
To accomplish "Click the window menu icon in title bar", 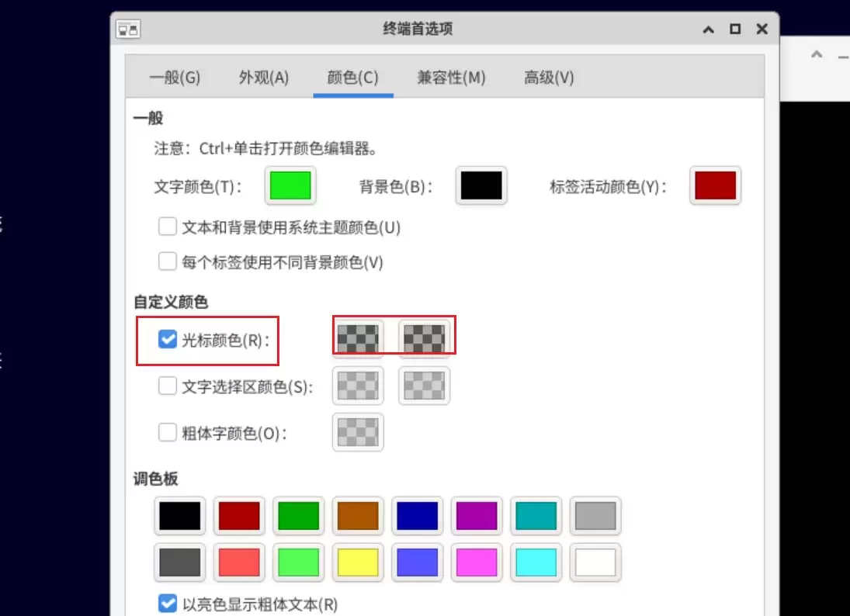I will point(129,29).
